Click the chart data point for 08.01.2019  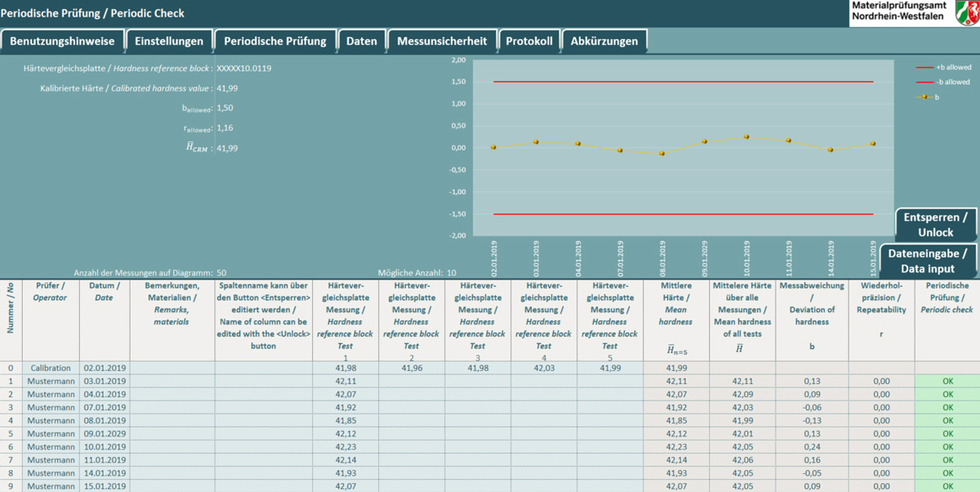click(x=662, y=154)
